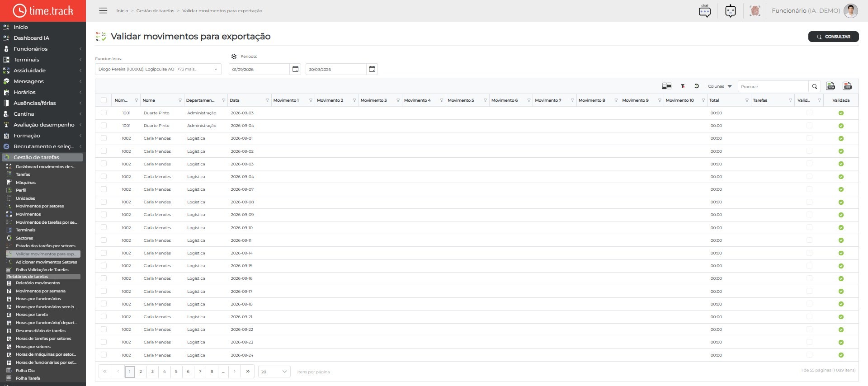
Task: Open filter on Data column
Action: pos(267,100)
